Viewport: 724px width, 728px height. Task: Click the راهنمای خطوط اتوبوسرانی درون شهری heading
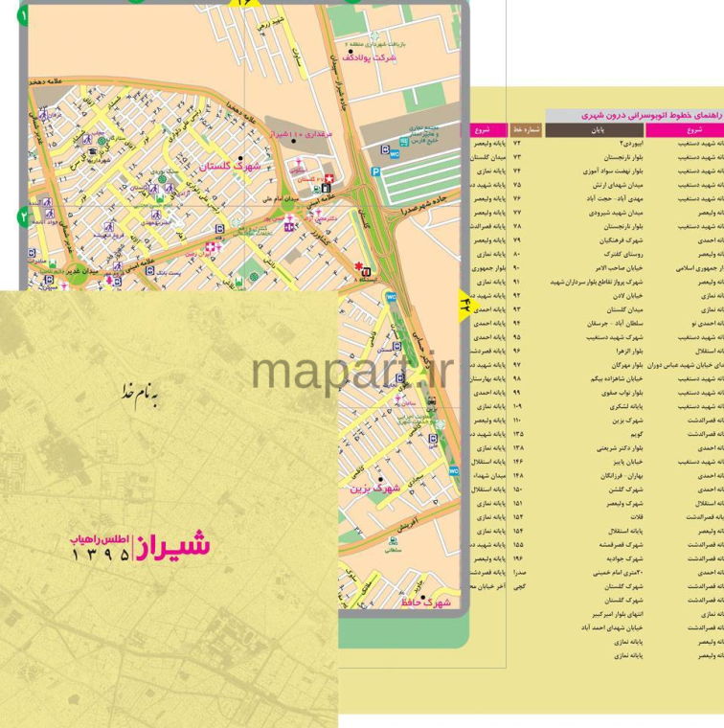click(652, 115)
